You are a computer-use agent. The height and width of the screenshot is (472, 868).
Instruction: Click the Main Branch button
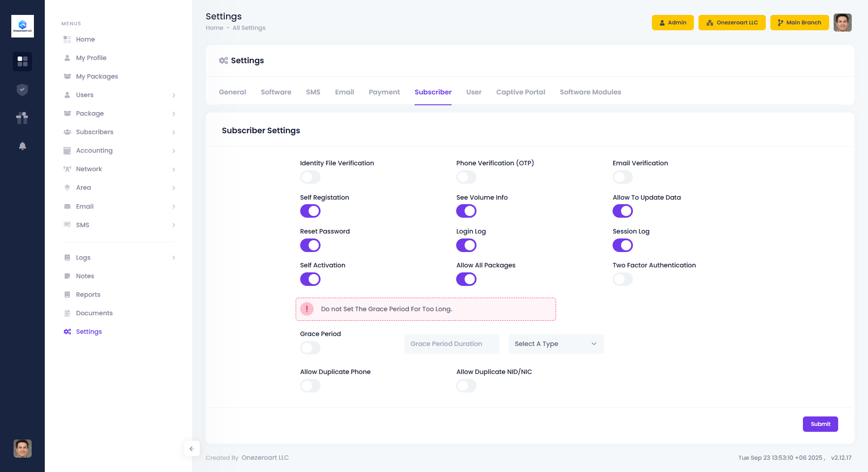(x=799, y=23)
